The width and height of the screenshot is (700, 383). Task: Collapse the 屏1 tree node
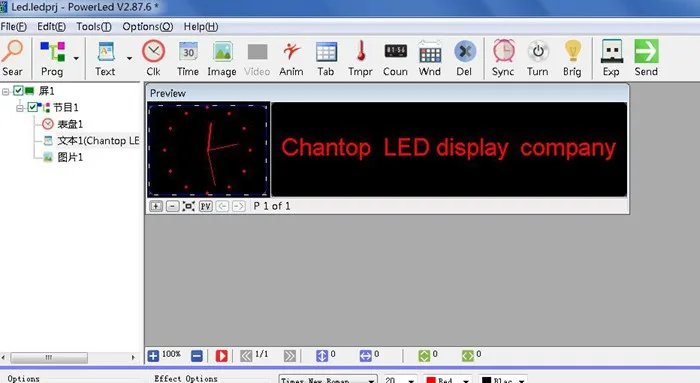click(x=5, y=92)
